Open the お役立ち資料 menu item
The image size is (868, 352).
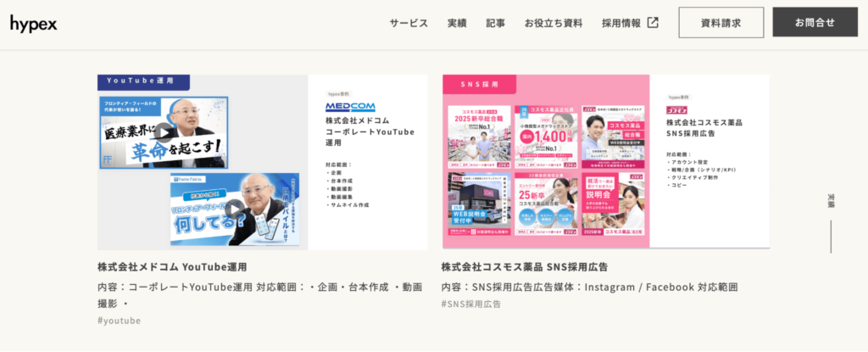[x=554, y=23]
